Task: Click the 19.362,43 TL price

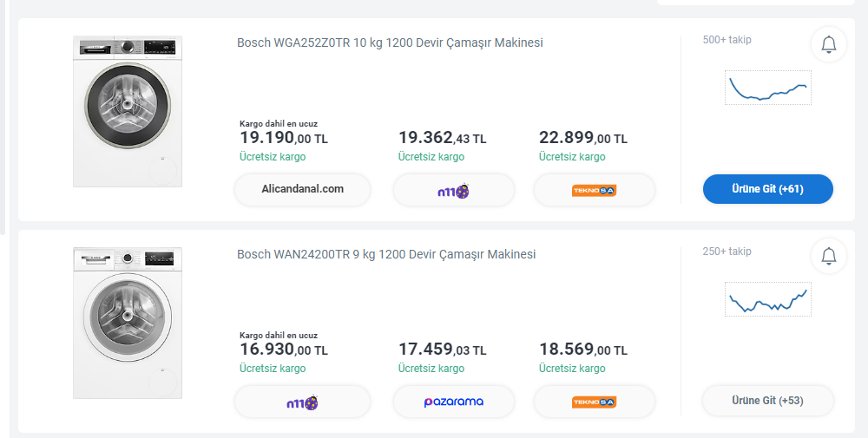Action: (x=442, y=138)
